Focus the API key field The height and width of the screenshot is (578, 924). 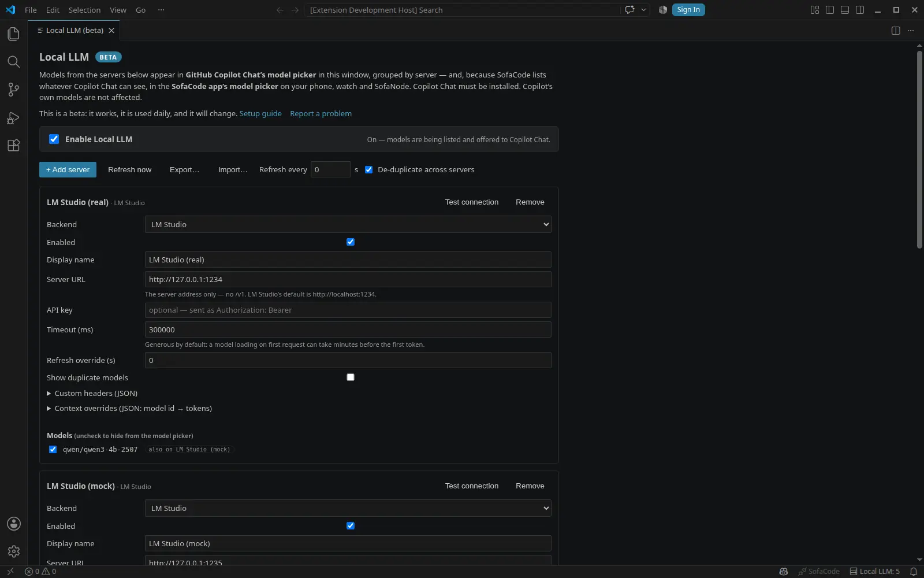click(348, 310)
